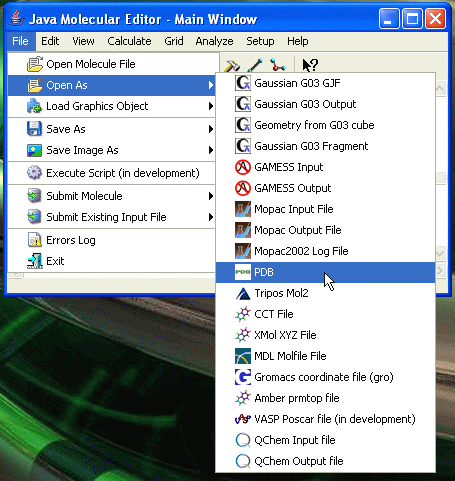Image resolution: width=455 pixels, height=481 pixels.
Task: Click the Mopac Output File icon
Action: (243, 230)
